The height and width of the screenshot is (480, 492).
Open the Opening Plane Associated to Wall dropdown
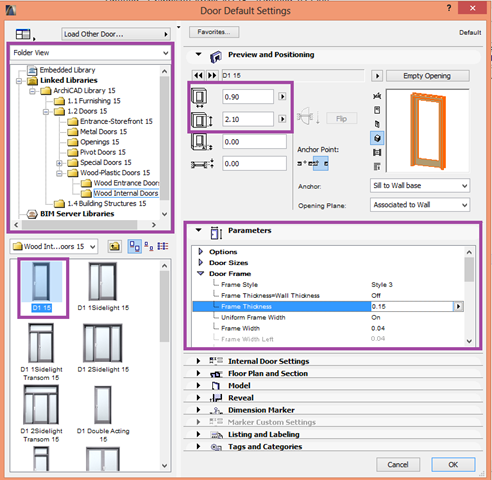click(420, 205)
